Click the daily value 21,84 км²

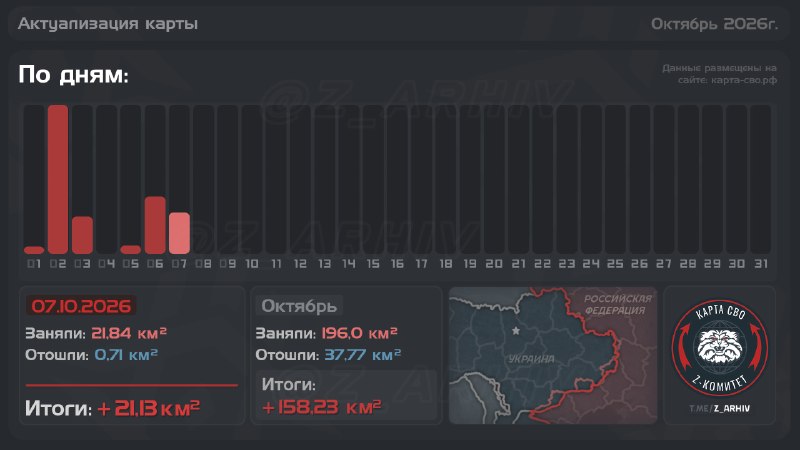point(129,333)
